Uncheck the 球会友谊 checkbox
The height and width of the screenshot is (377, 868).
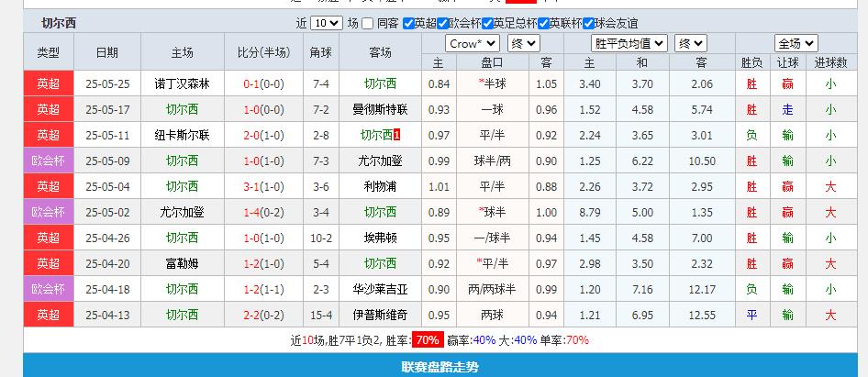coord(587,24)
